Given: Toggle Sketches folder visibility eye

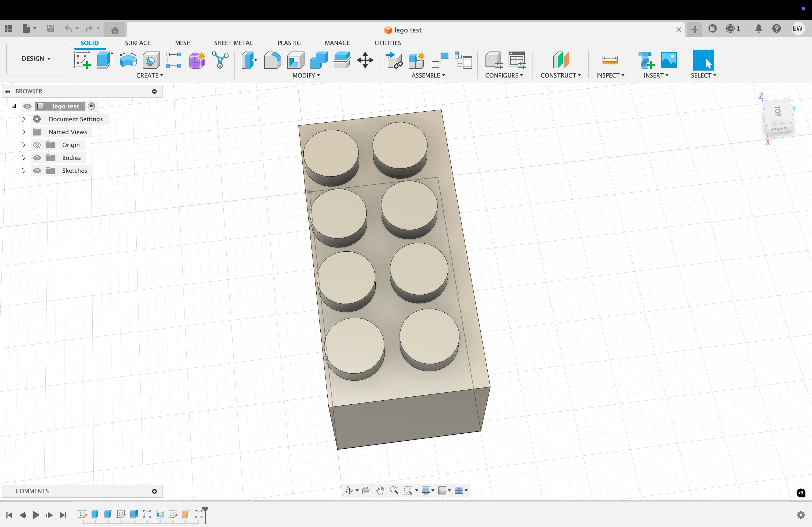Looking at the screenshot, I should 37,171.
